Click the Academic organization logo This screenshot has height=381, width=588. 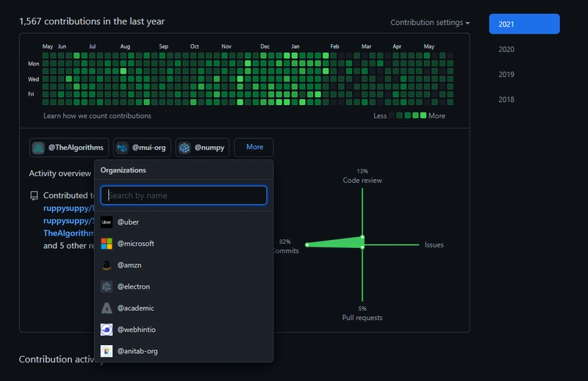tap(107, 308)
